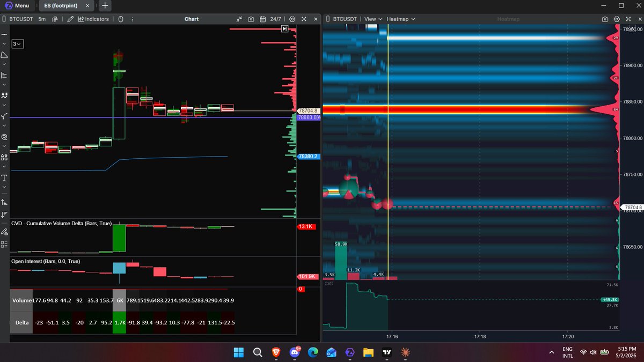Click the CVD - Cumulative Volume Delta label

tap(61, 223)
